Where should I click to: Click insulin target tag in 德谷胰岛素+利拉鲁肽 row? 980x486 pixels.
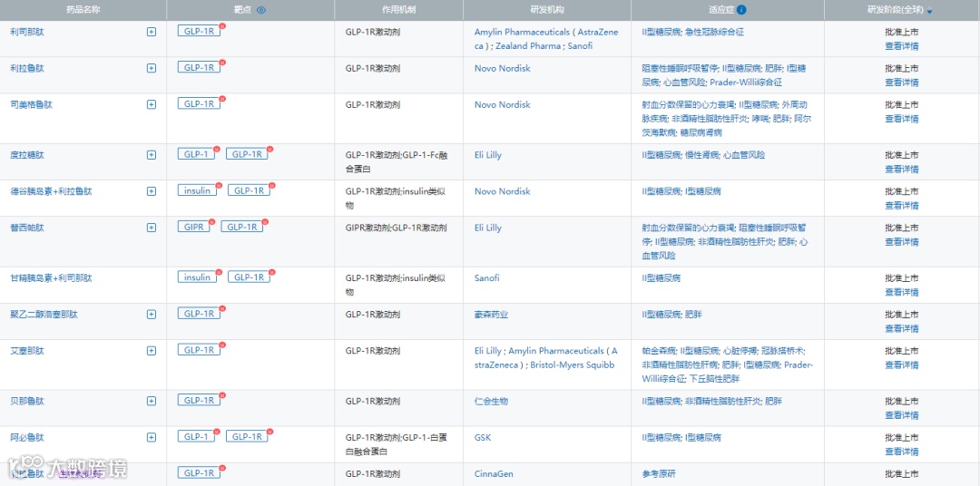pos(198,190)
